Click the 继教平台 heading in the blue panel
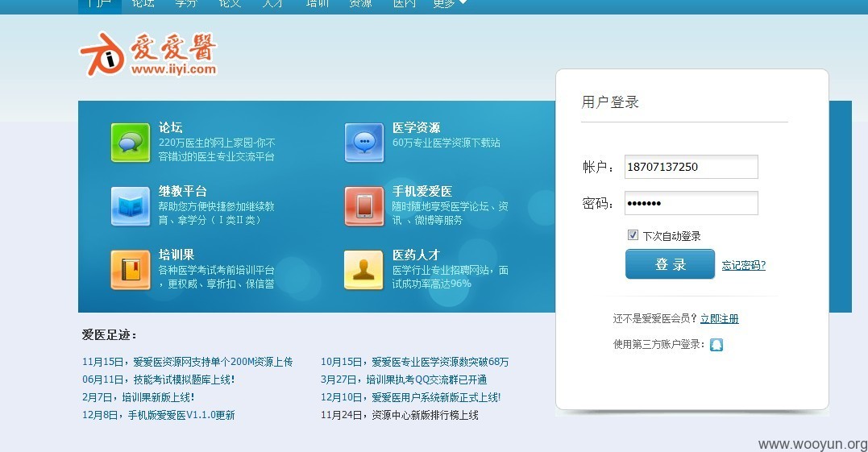This screenshot has width=868, height=452. click(183, 191)
